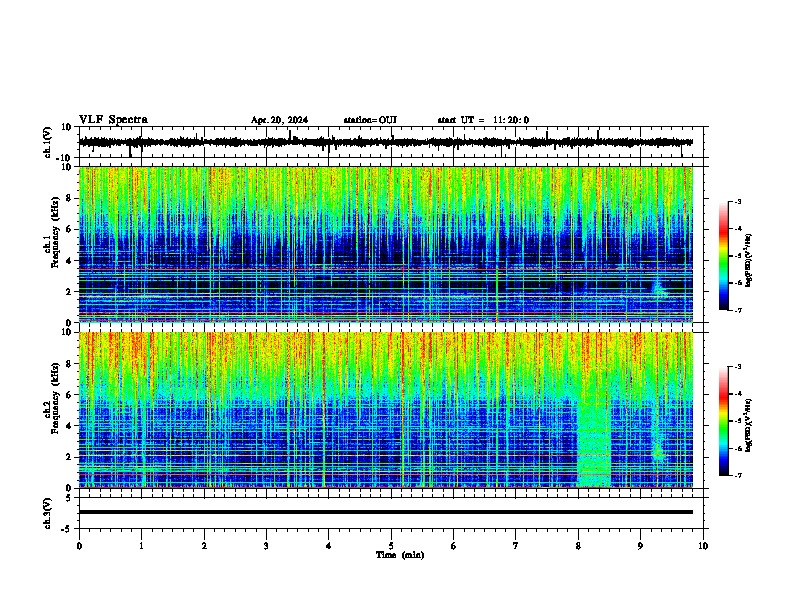The image size is (792, 612).
Task: Click the ch.2 spectrogram color bar
Action: pyautogui.click(x=724, y=421)
